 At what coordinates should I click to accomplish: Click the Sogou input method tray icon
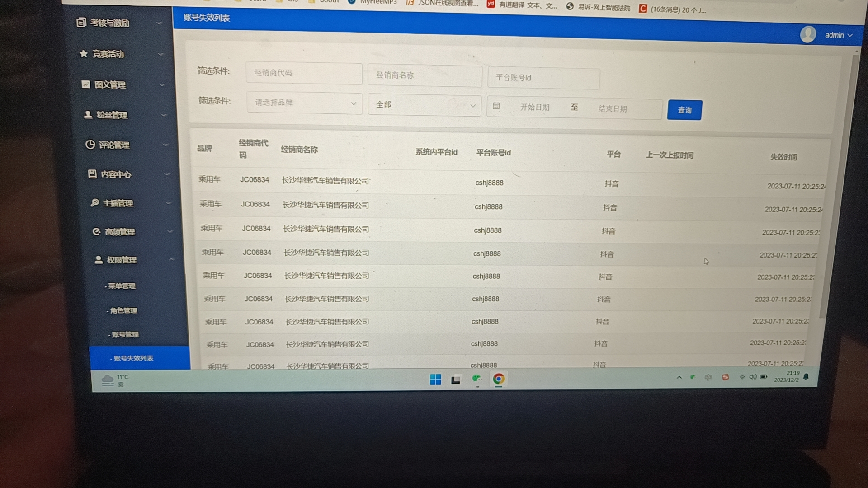[x=725, y=377]
